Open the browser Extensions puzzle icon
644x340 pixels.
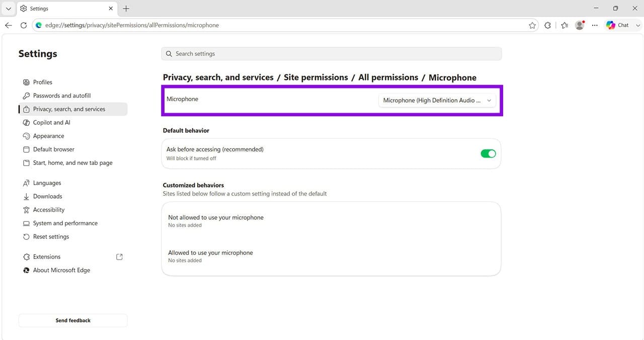tap(548, 25)
